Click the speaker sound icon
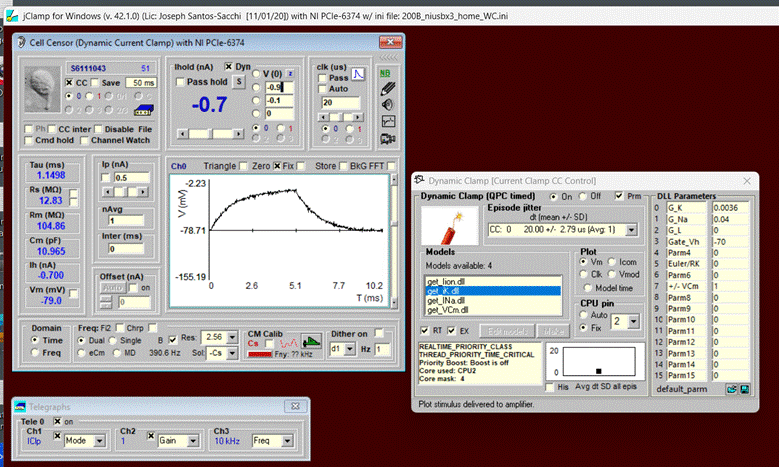Screen dimensions: 779x467 (388, 105)
